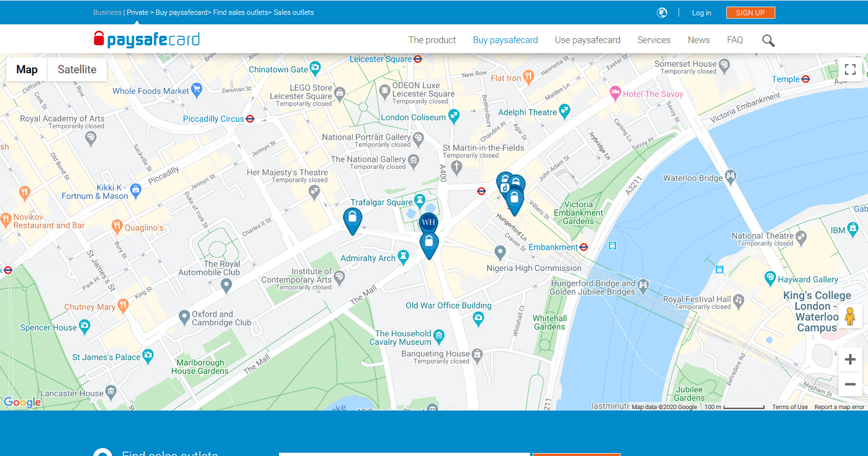Zoom out with the minus button
This screenshot has height=456, width=868.
[850, 384]
